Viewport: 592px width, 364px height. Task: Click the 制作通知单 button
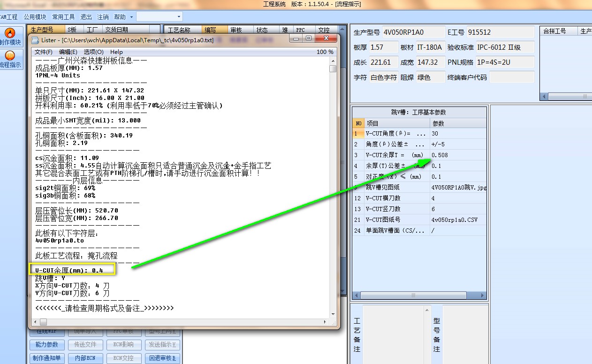(x=46, y=358)
